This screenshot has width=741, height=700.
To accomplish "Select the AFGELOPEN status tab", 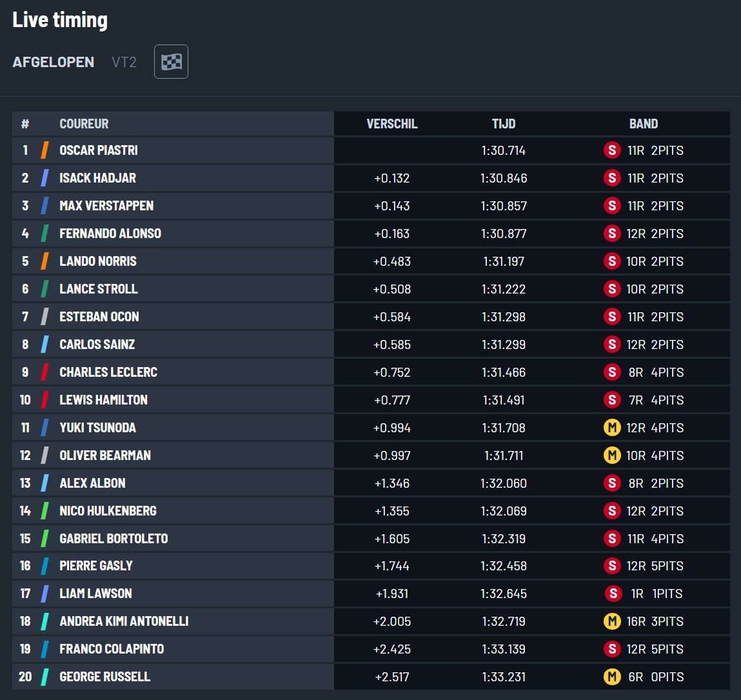I will coord(54,62).
